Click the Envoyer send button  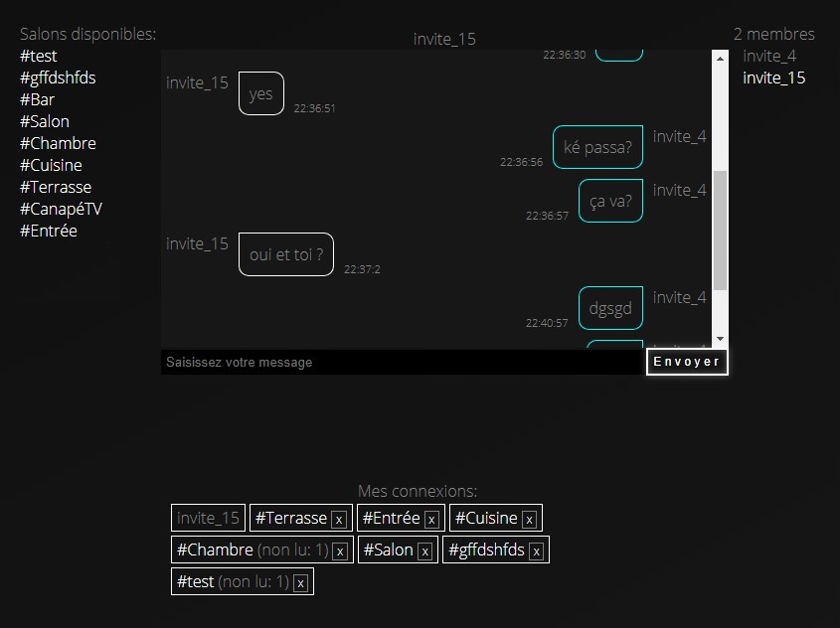(x=687, y=362)
